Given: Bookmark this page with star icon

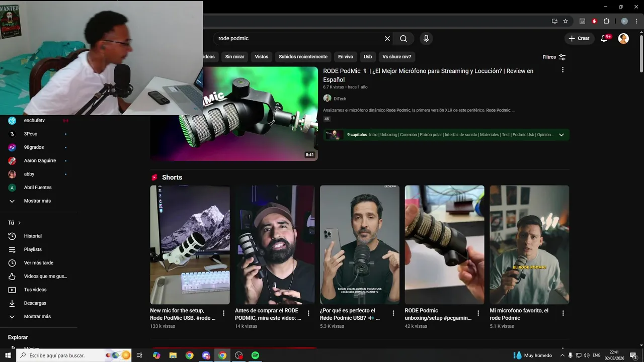Looking at the screenshot, I should [566, 21].
